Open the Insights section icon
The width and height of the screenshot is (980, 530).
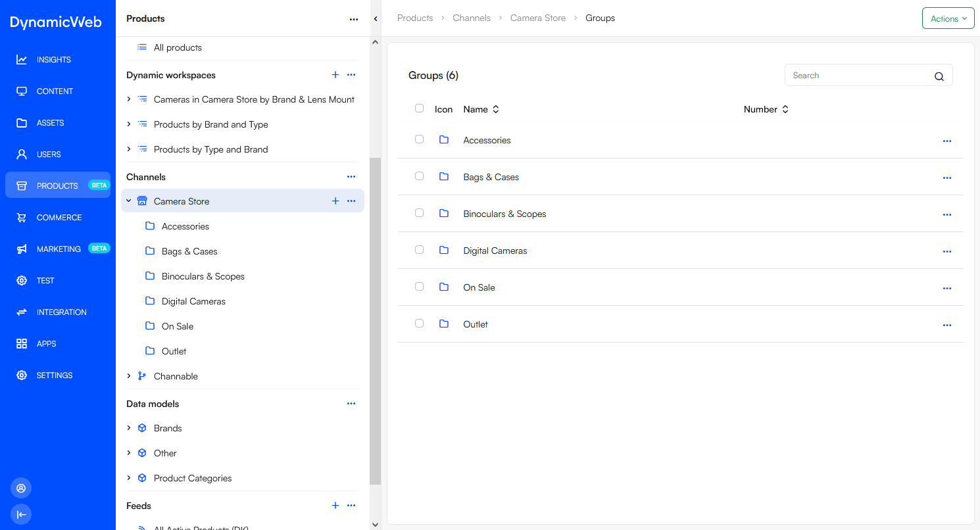(x=22, y=60)
